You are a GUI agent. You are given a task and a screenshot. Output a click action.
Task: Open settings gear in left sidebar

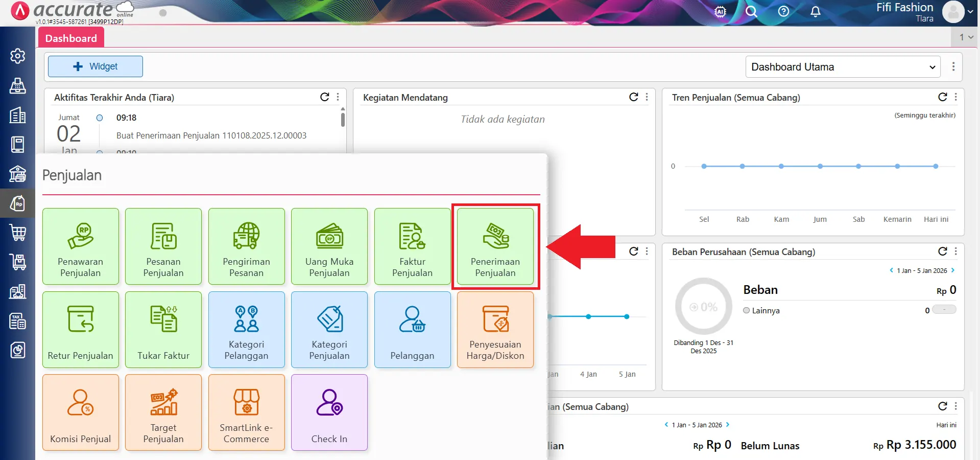tap(18, 56)
